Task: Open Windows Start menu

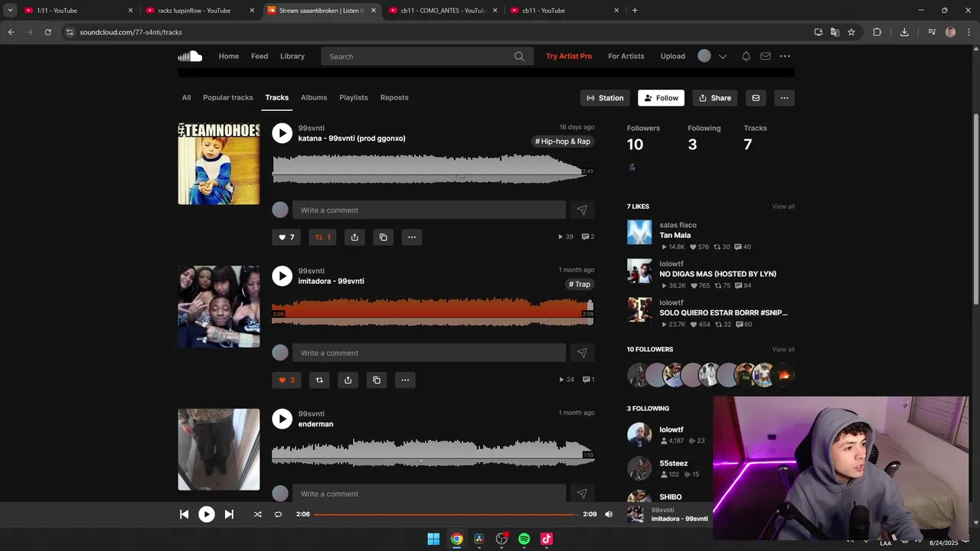Action: pos(433,539)
